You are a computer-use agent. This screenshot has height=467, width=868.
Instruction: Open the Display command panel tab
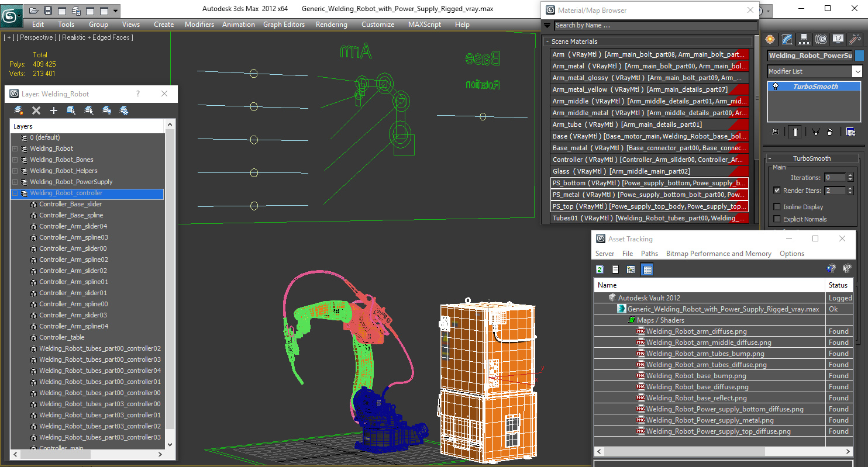click(838, 39)
